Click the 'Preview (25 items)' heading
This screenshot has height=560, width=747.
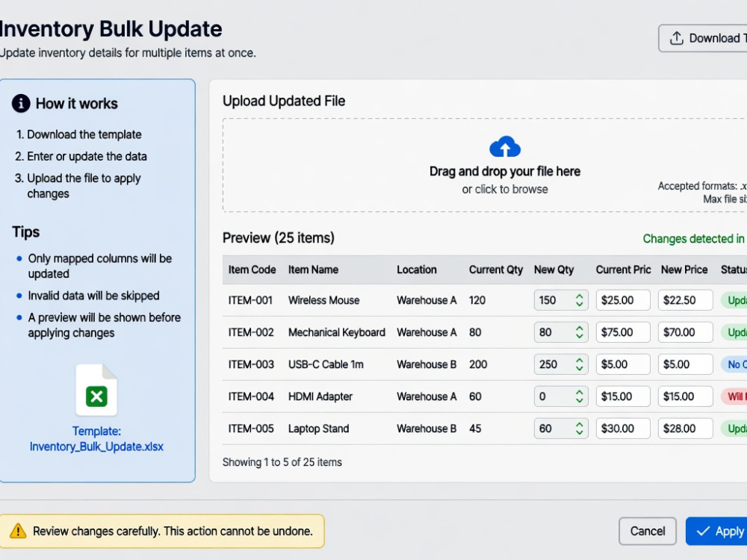tap(278, 237)
